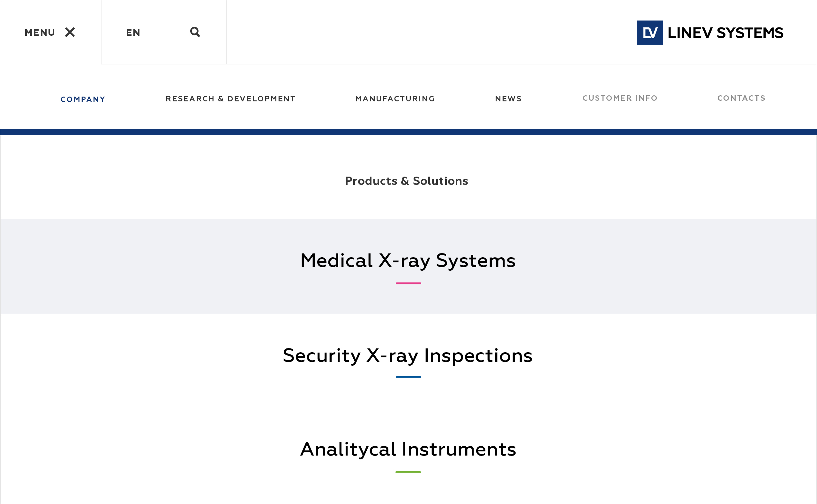Open the EN language selector

coord(133,33)
